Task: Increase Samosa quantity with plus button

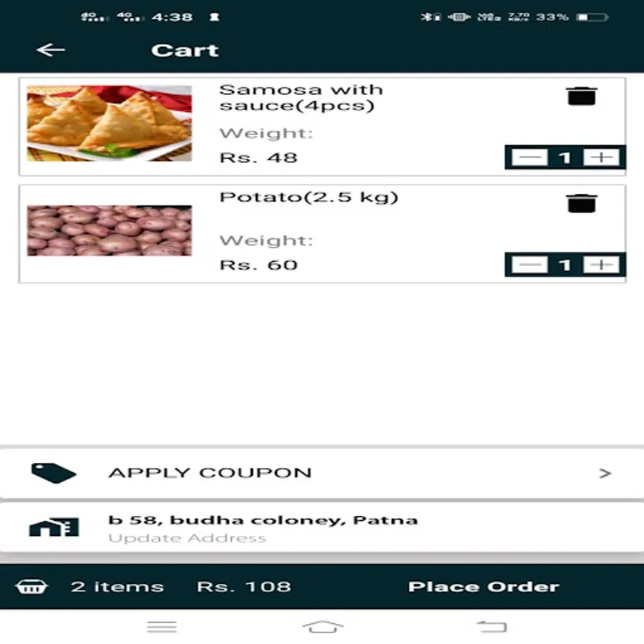Action: 601,157
